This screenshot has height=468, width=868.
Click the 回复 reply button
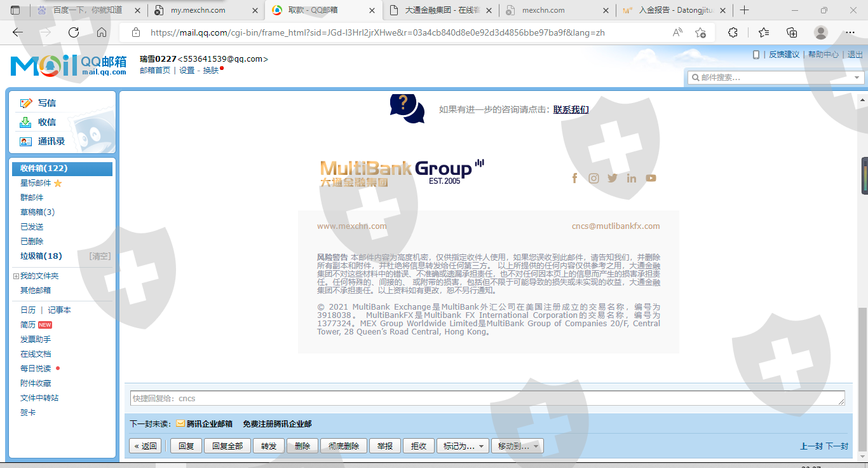(x=186, y=446)
